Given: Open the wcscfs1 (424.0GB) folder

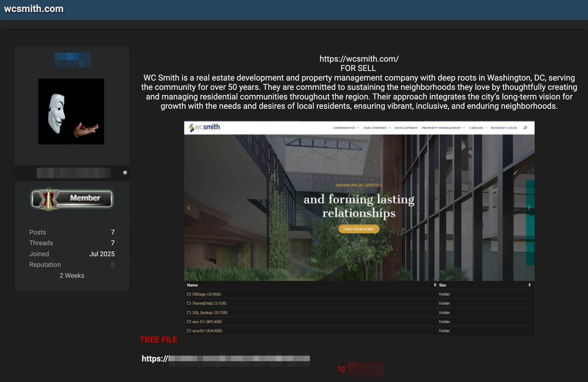Looking at the screenshot, I should (204, 331).
